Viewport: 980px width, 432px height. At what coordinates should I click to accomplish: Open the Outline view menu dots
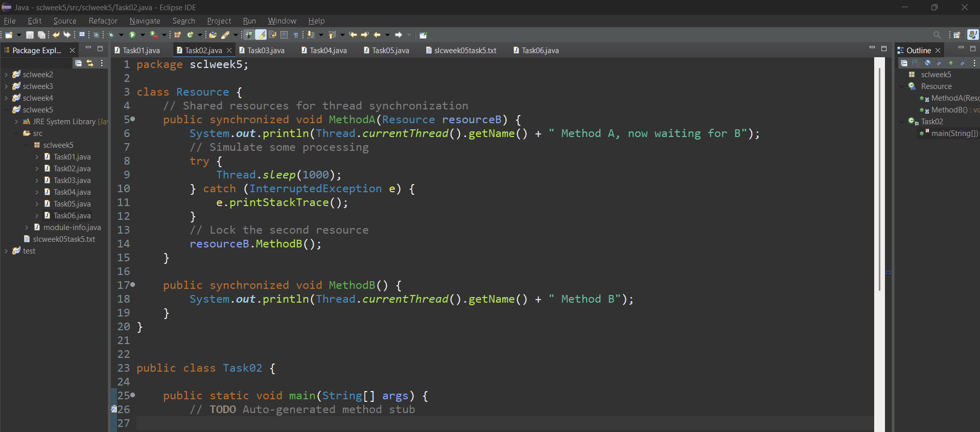pos(974,63)
